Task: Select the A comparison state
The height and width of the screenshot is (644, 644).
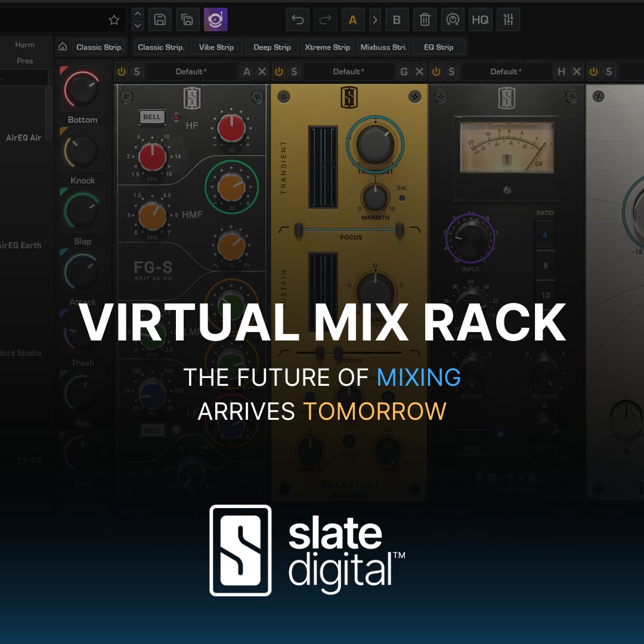Action: [x=353, y=19]
